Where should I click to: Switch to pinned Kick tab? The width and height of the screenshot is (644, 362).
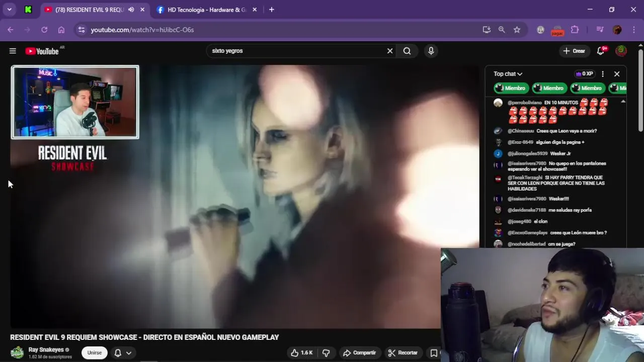(x=28, y=10)
